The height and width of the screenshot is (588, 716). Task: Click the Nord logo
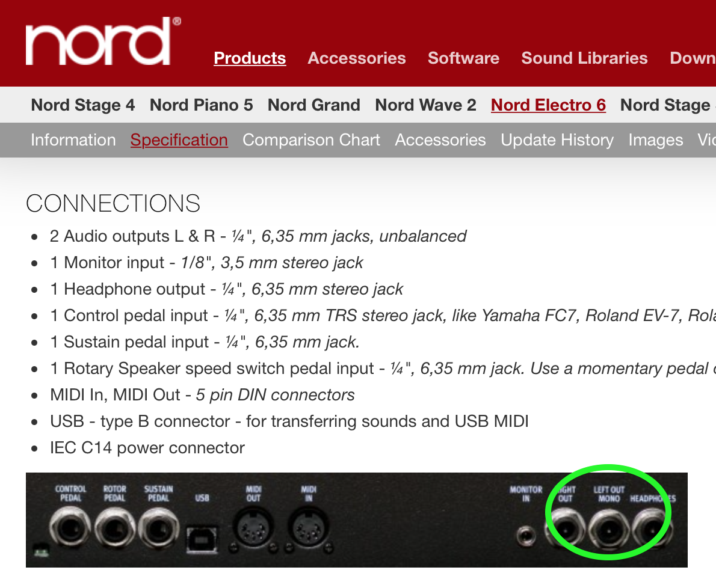[x=103, y=41]
